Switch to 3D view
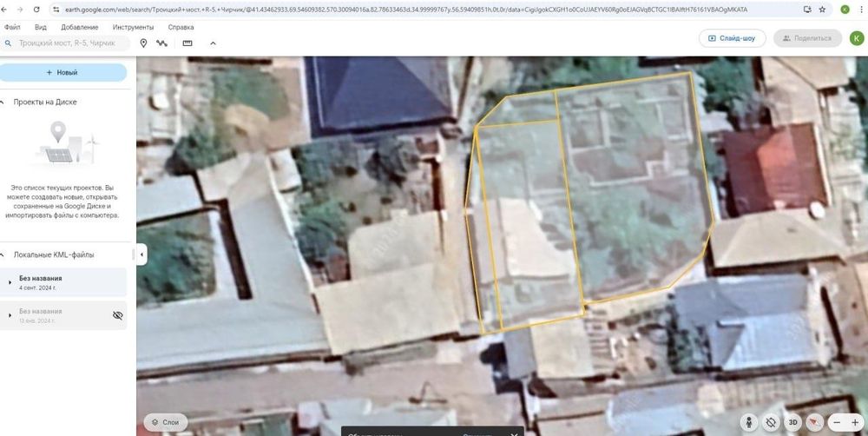Screen dimensions: 868x436 (x=792, y=423)
